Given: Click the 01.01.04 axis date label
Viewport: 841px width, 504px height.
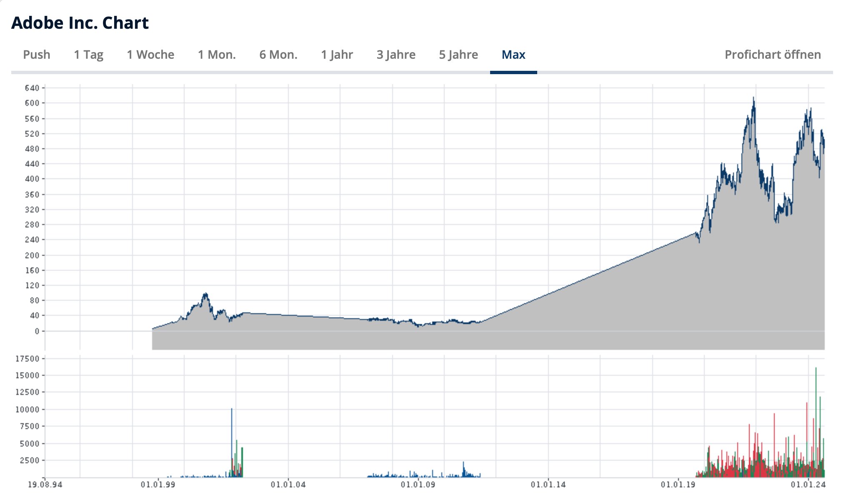Looking at the screenshot, I should (288, 484).
